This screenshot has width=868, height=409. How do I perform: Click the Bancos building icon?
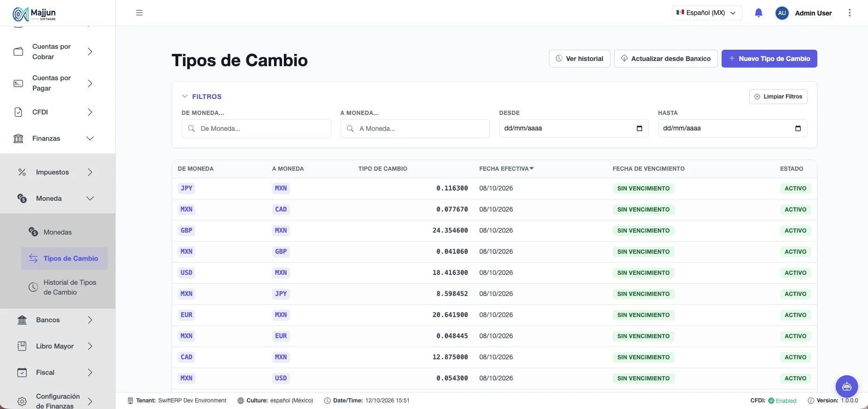(x=22, y=320)
